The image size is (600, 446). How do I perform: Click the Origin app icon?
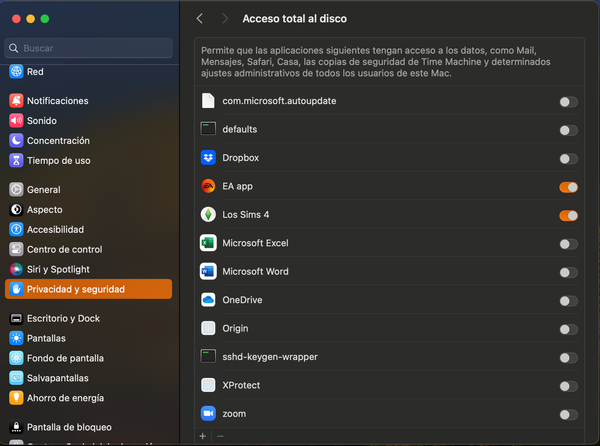(x=208, y=328)
